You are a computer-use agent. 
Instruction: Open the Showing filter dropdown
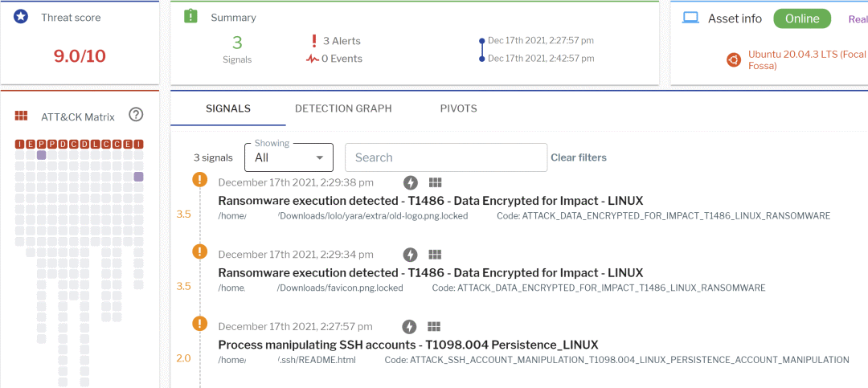coord(289,157)
